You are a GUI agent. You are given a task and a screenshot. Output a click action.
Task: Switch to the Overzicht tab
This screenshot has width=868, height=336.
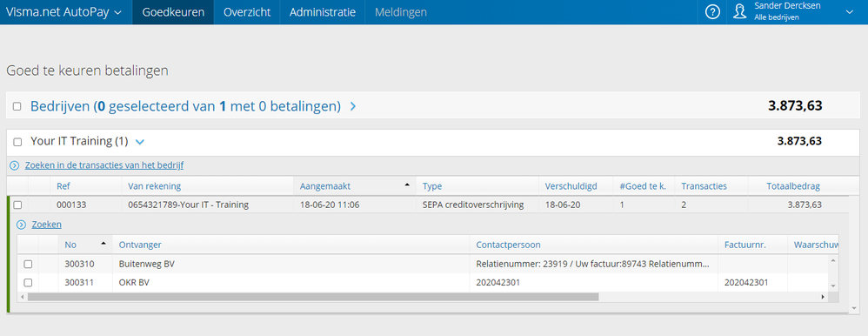point(247,12)
